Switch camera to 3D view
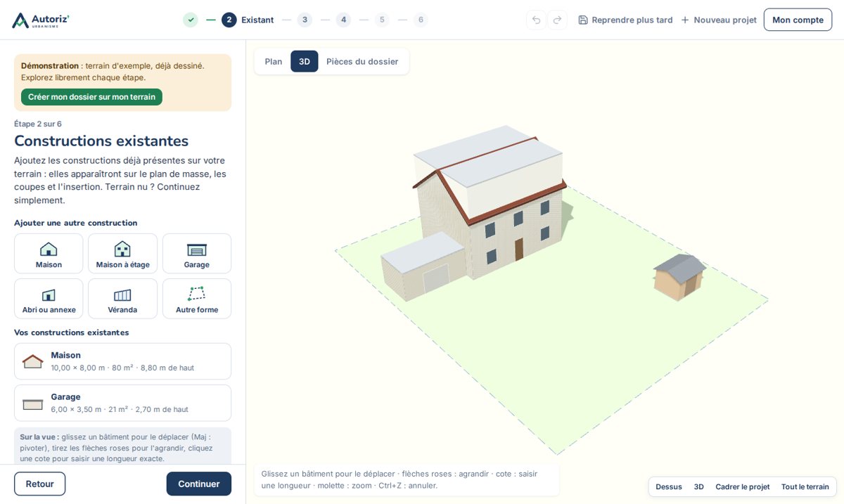This screenshot has width=844, height=504. pyautogui.click(x=699, y=486)
